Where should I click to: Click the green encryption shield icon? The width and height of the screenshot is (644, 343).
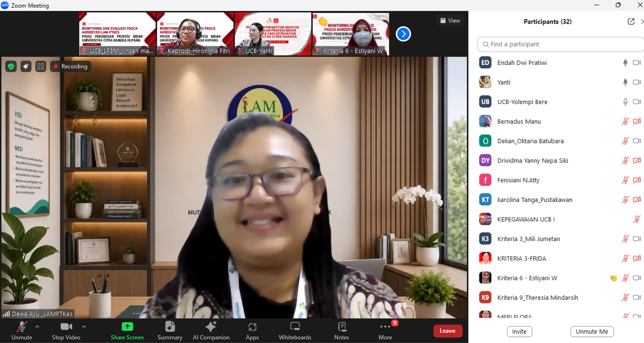coord(11,66)
